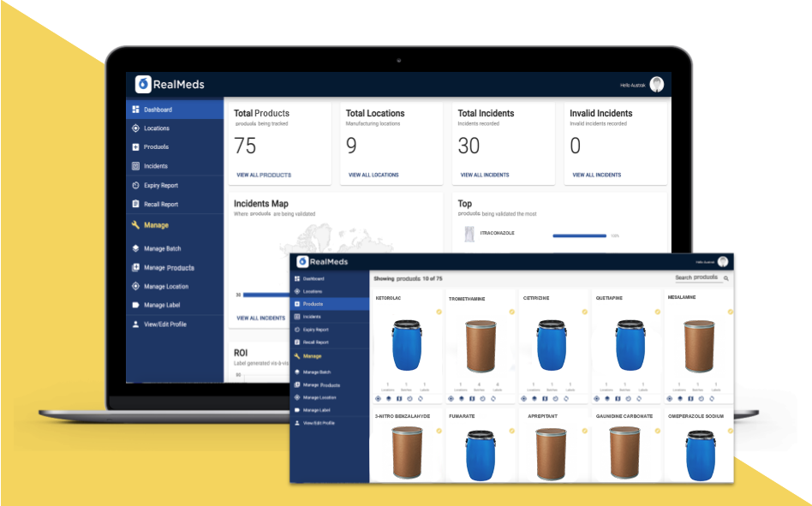
Task: Click the Incidents icon in laptop sidebar
Action: [x=135, y=166]
